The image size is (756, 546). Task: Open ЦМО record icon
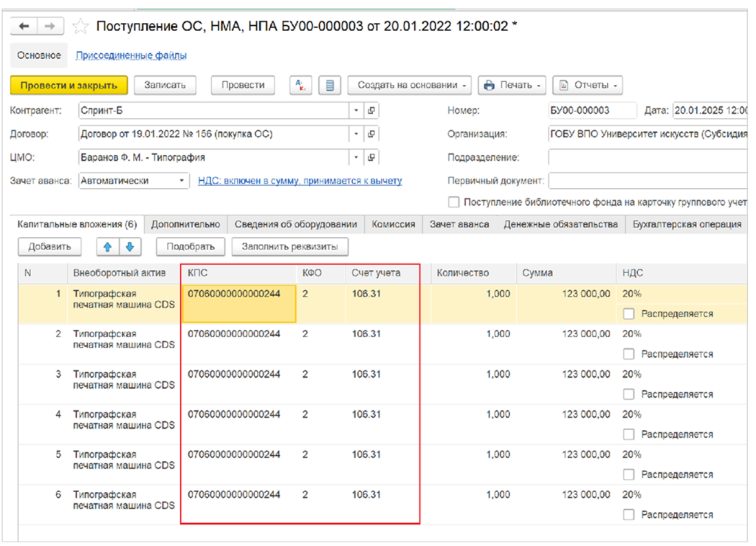(x=371, y=157)
